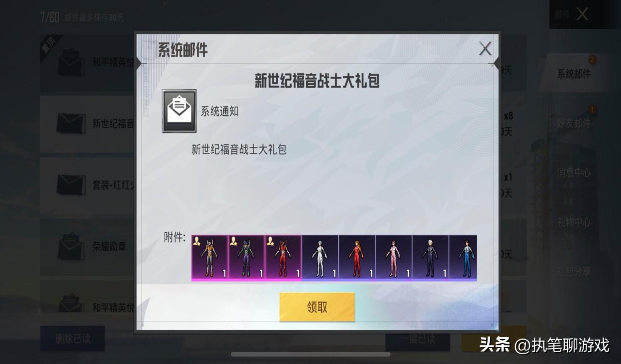Open the 礼包分享 sidebar entry
This screenshot has width=621, height=364.
[x=574, y=271]
